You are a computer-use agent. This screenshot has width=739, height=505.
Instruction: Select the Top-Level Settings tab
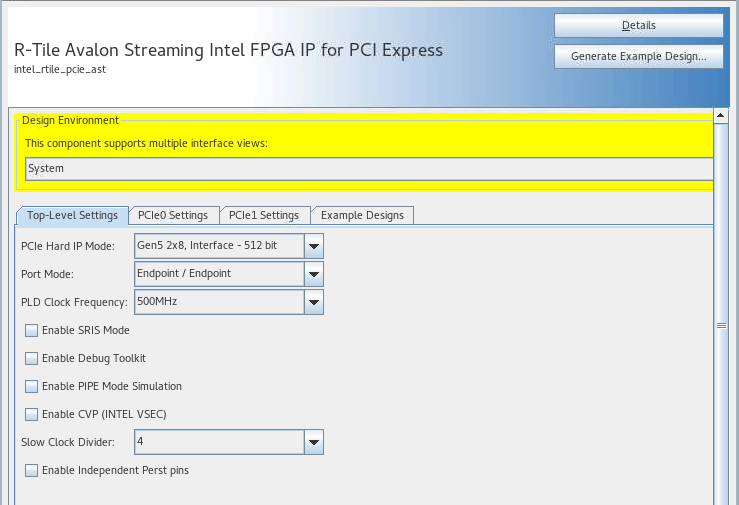click(x=72, y=215)
